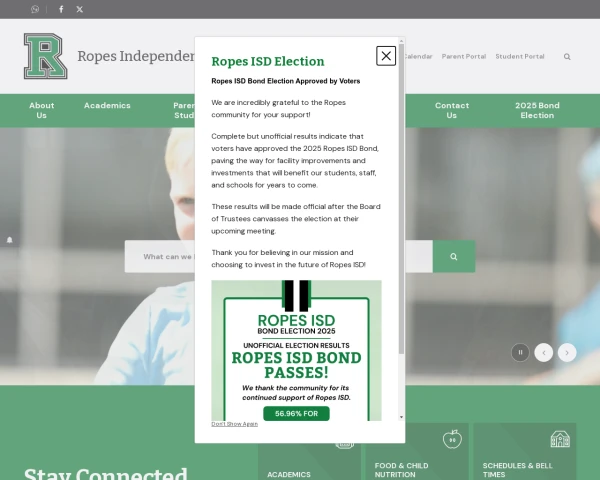Click the 56.96% FOR button in graphic
Viewport: 600px width, 480px height.
click(296, 413)
